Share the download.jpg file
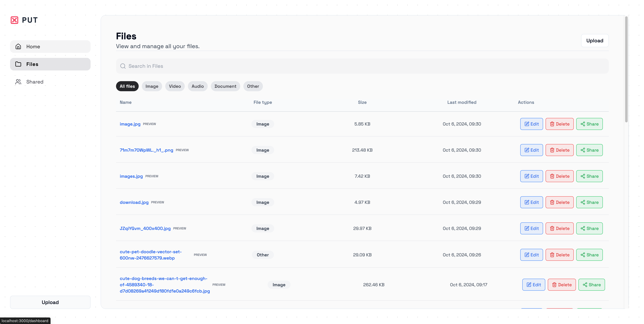The image size is (644, 324). (589, 202)
